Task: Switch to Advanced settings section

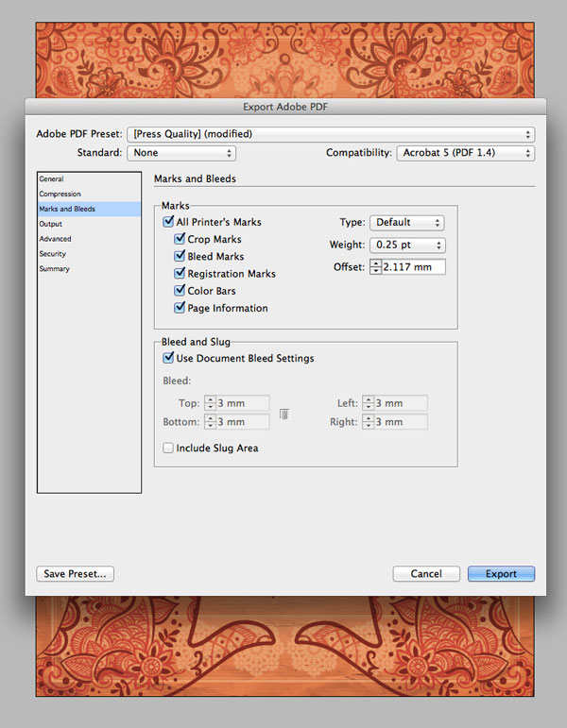Action: click(x=89, y=239)
